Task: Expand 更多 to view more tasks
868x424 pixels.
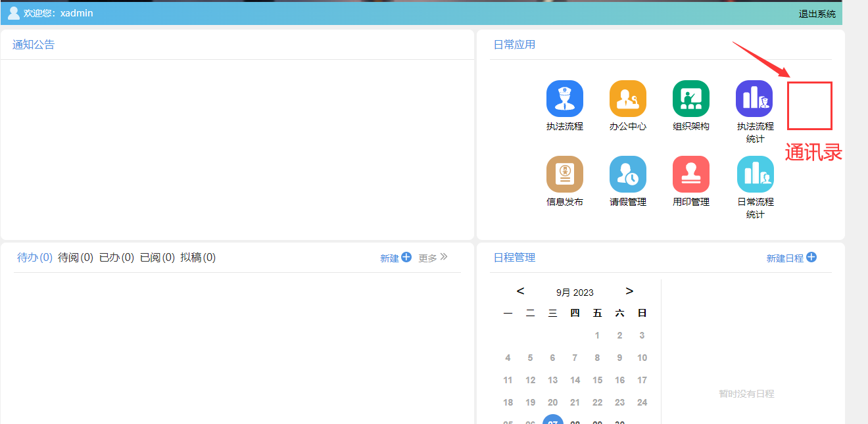Action: point(433,258)
